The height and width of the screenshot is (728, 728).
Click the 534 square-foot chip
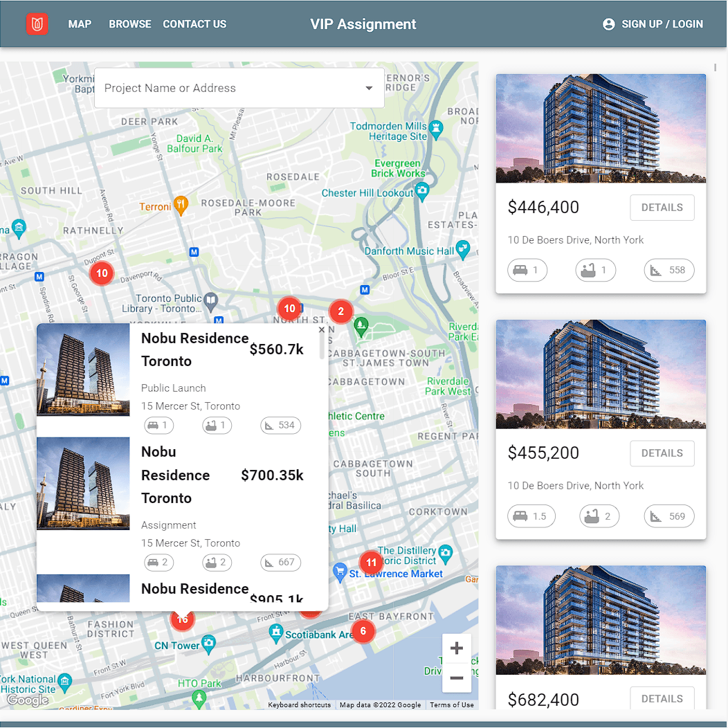point(280,426)
